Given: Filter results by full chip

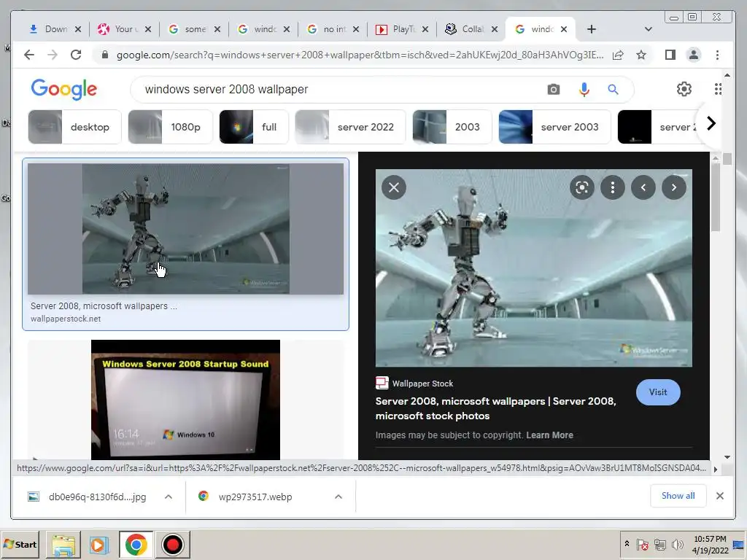Looking at the screenshot, I should pos(254,127).
